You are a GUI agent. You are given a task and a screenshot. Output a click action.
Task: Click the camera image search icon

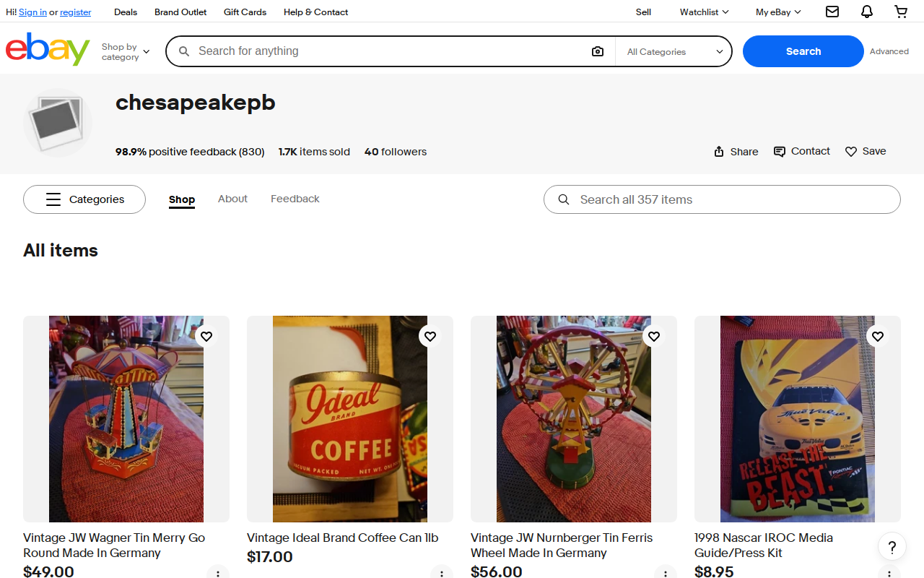[598, 51]
